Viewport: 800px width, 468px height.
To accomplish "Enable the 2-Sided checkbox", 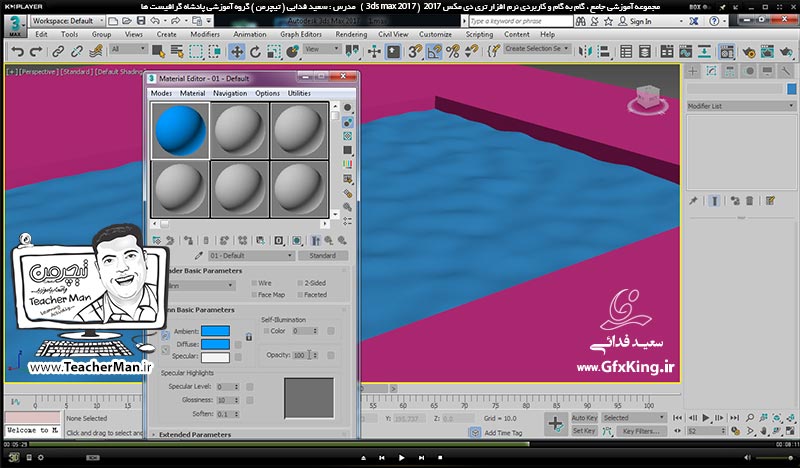I will click(300, 283).
